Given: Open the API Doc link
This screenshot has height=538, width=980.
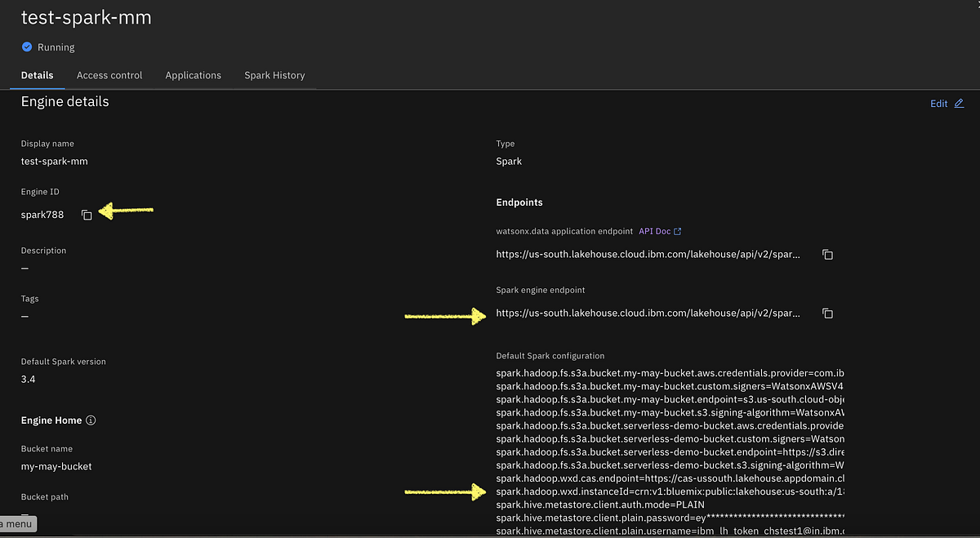Looking at the screenshot, I should 656,231.
